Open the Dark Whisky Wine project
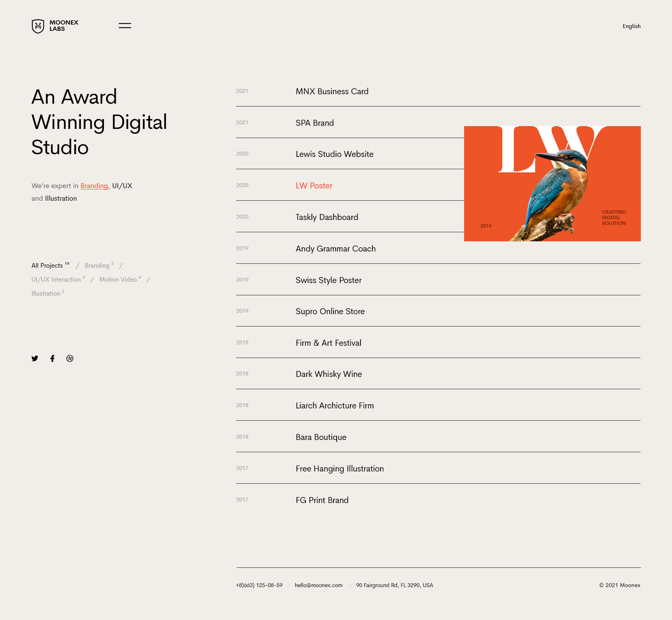 coord(329,374)
